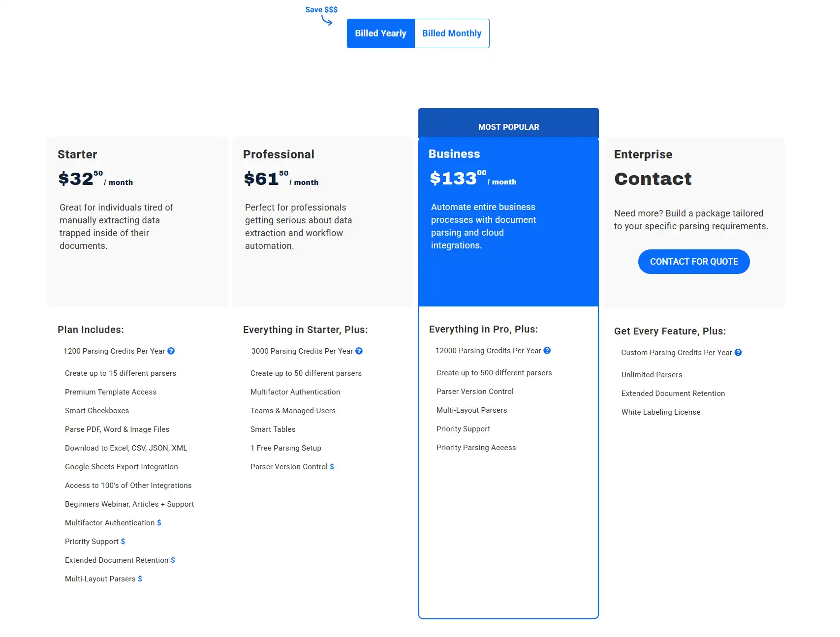
Task: Click 'Plan Includes:' heading
Action: point(91,330)
